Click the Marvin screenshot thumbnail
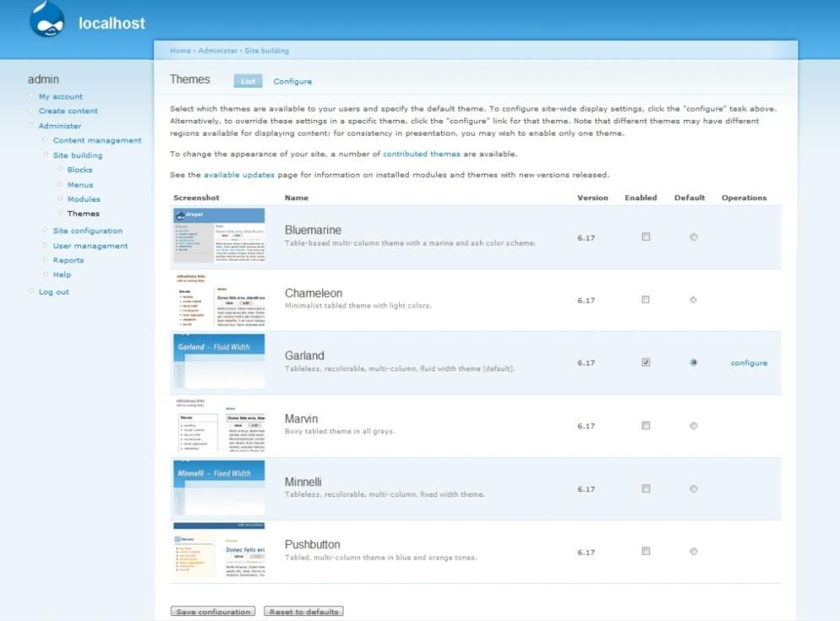The image size is (840, 621). (219, 425)
